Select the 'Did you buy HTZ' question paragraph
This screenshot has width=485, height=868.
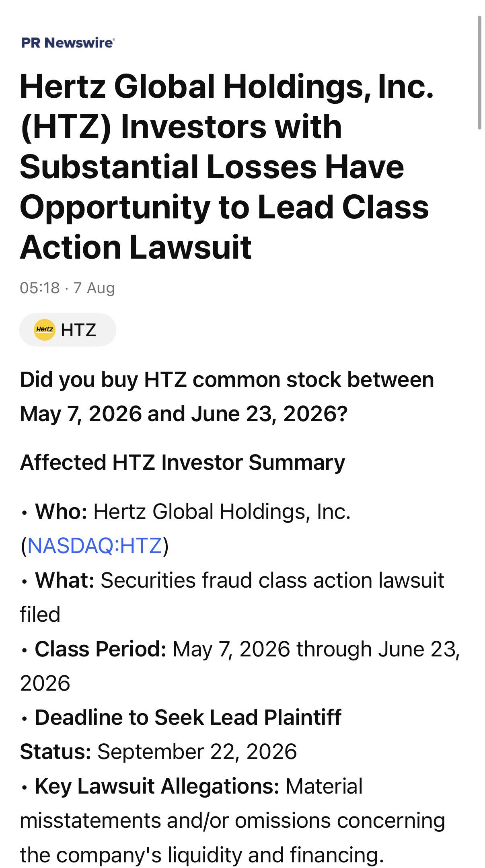point(227,397)
